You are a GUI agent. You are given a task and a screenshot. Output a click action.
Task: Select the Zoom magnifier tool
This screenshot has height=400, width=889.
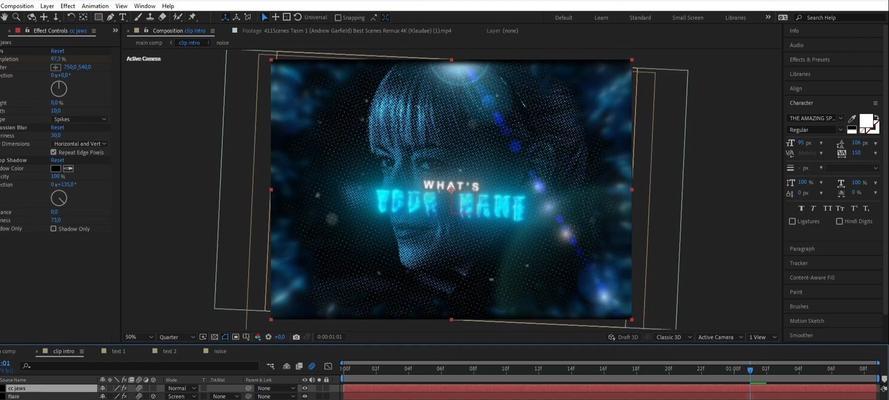[x=16, y=17]
